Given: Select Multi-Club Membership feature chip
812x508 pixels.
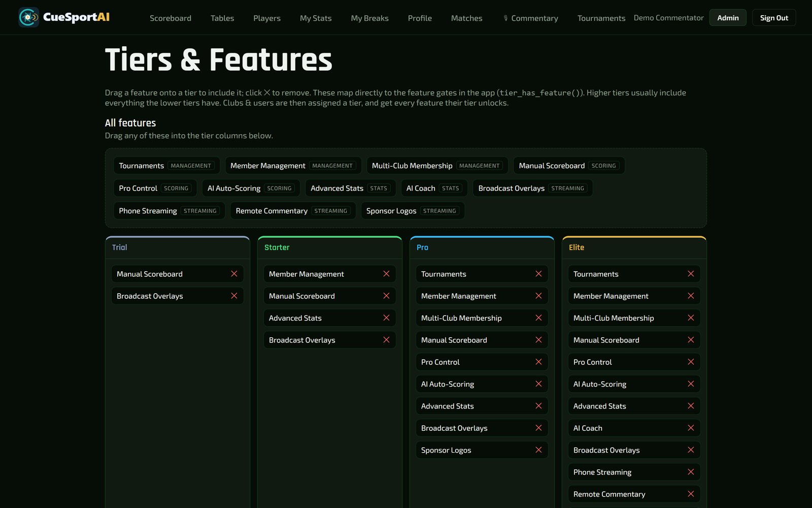Looking at the screenshot, I should pyautogui.click(x=437, y=166).
